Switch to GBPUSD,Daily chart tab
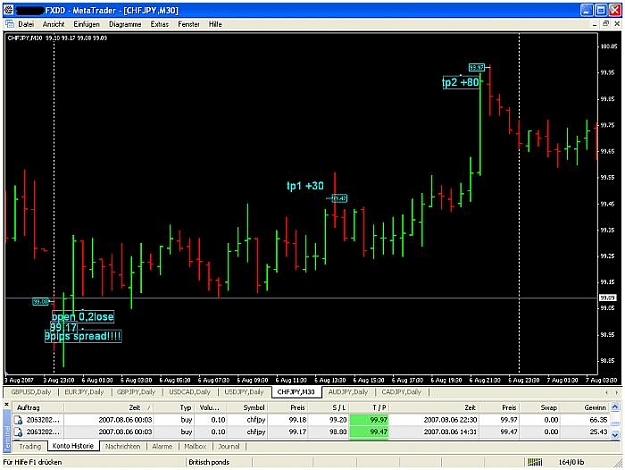Image resolution: width=625 pixels, height=470 pixels. 31,392
